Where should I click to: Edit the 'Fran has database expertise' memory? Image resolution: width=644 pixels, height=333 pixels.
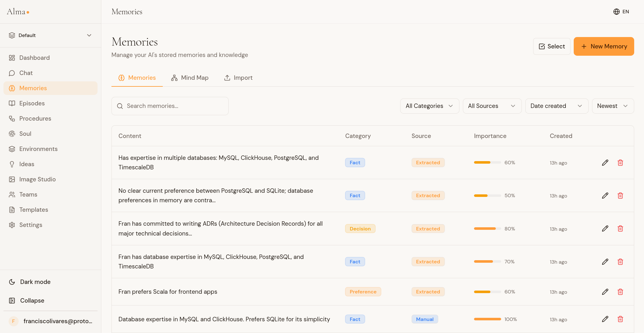pos(605,262)
